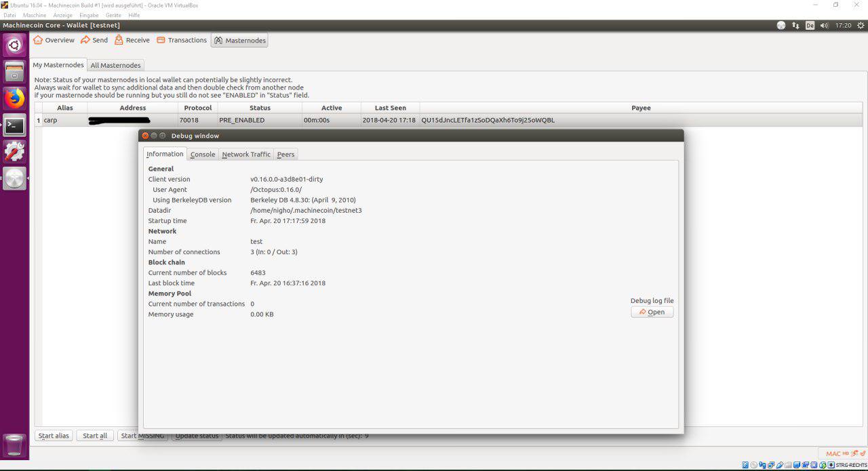The width and height of the screenshot is (868, 471).
Task: Click the Last Seen value 2018-04-20 17:18
Action: click(389, 120)
